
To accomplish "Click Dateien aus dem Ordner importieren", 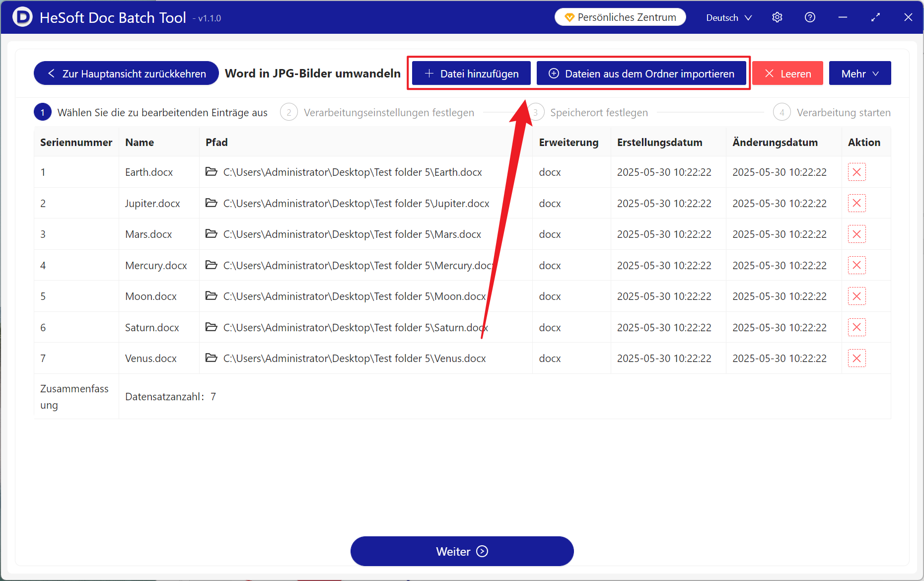I will (641, 73).
